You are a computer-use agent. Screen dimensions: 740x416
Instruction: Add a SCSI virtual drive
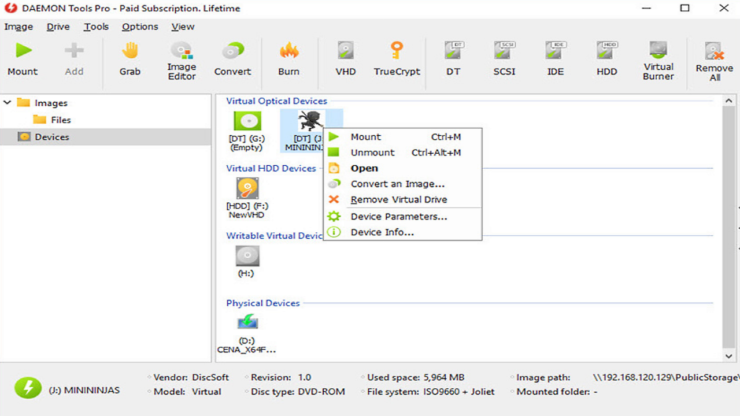tap(504, 59)
